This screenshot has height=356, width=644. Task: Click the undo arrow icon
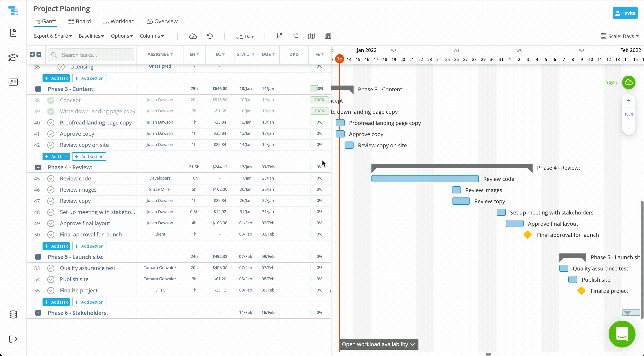[x=210, y=36]
